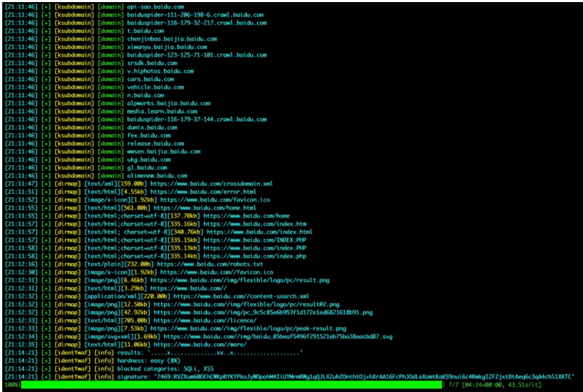Open the //more/ URL
Screen dimensions: 583x392
click(x=200, y=345)
